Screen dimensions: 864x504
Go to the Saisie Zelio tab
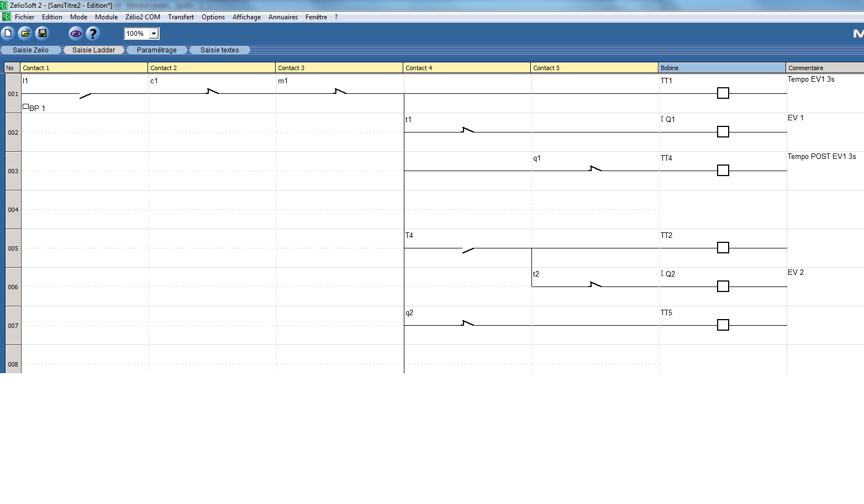(x=30, y=50)
